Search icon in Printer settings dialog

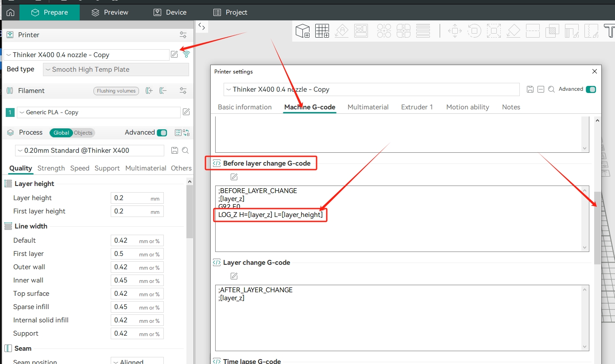(551, 89)
